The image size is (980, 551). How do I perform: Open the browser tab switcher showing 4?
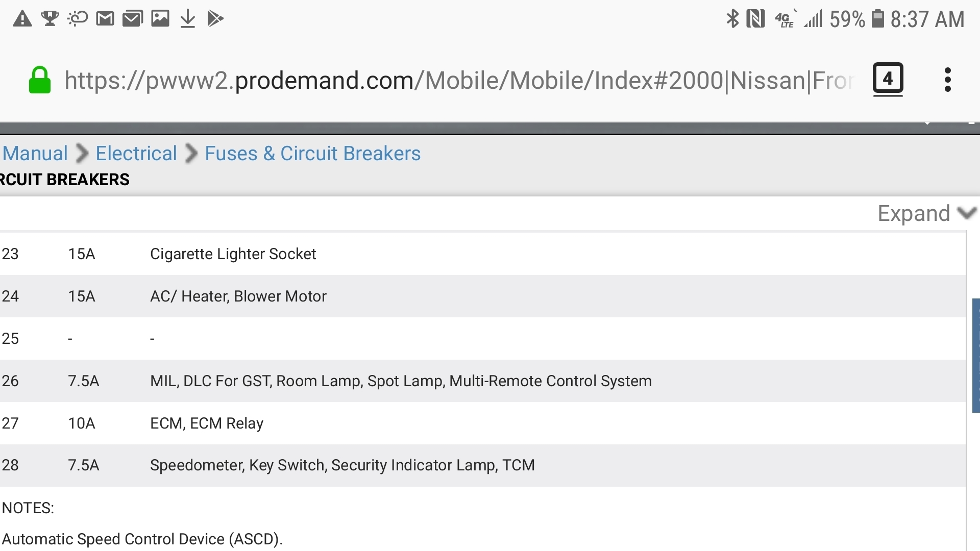[888, 79]
